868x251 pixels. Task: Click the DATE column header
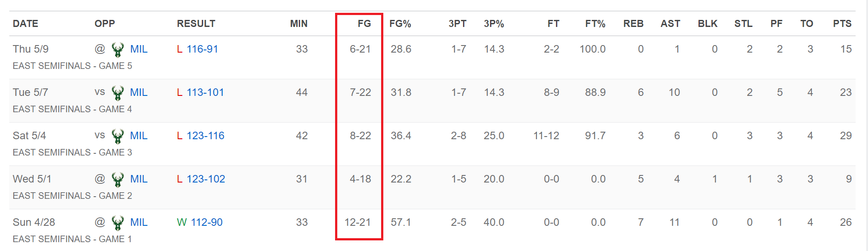tap(25, 23)
